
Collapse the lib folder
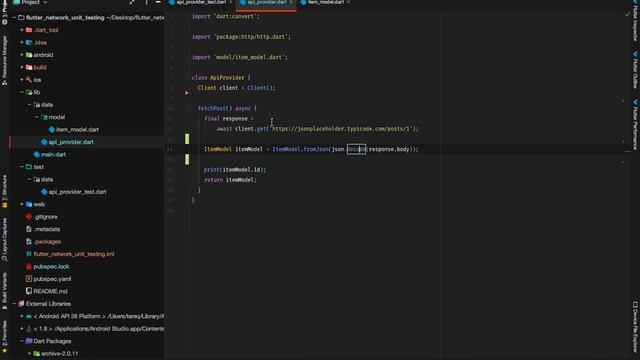pyautogui.click(x=22, y=92)
